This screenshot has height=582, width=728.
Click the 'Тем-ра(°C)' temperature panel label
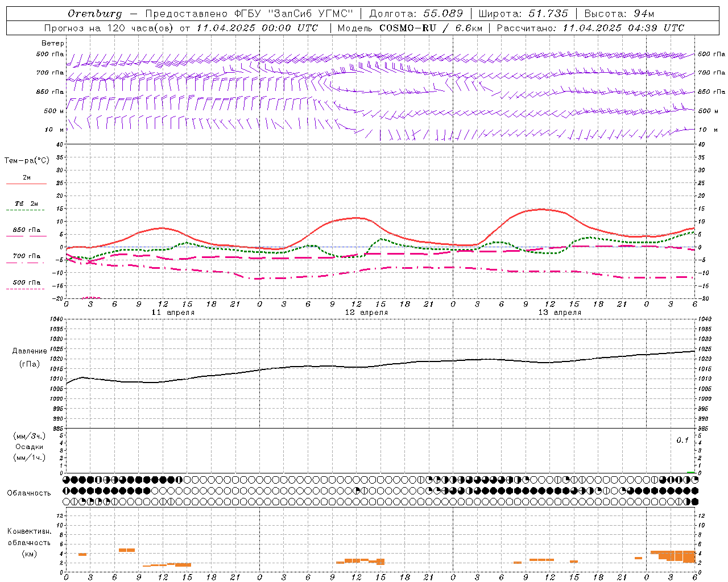tap(27, 160)
